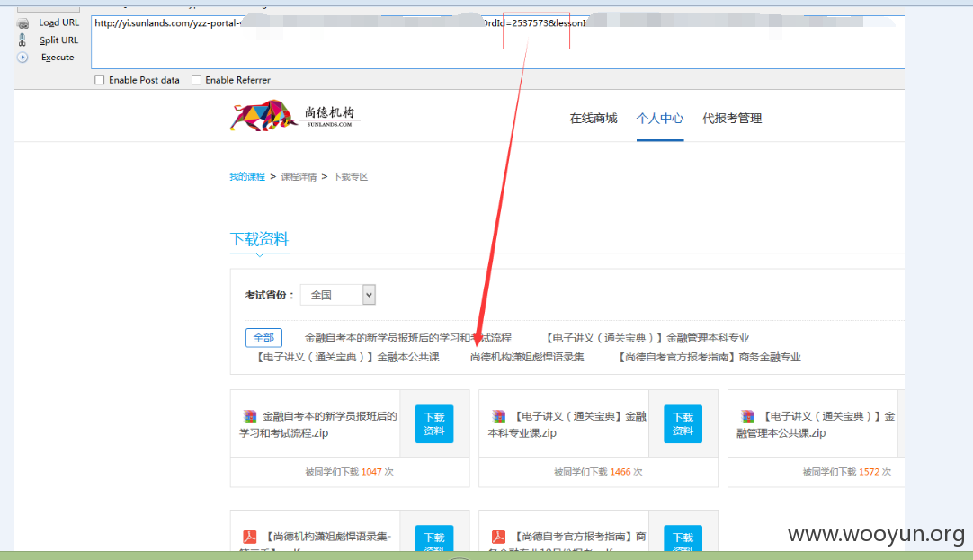
Task: Click zip icon of 金融自考本的新学员报班后的学习和考试流程.zip
Action: [x=249, y=416]
